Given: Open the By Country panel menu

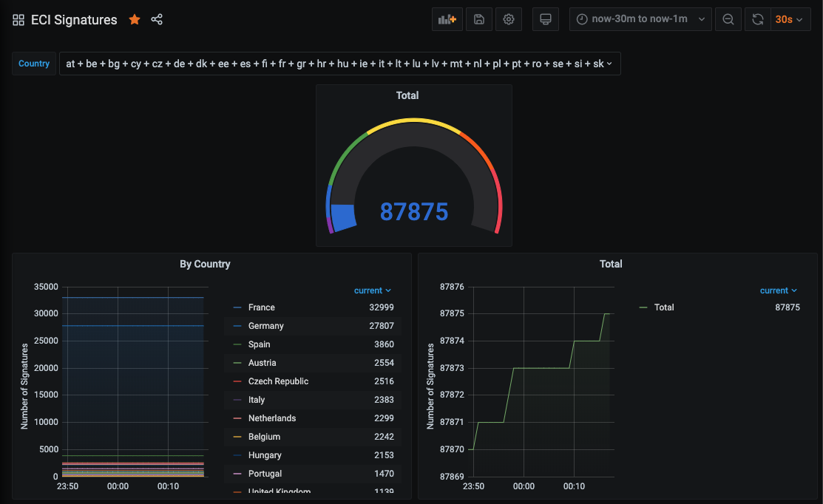Looking at the screenshot, I should click(x=205, y=264).
